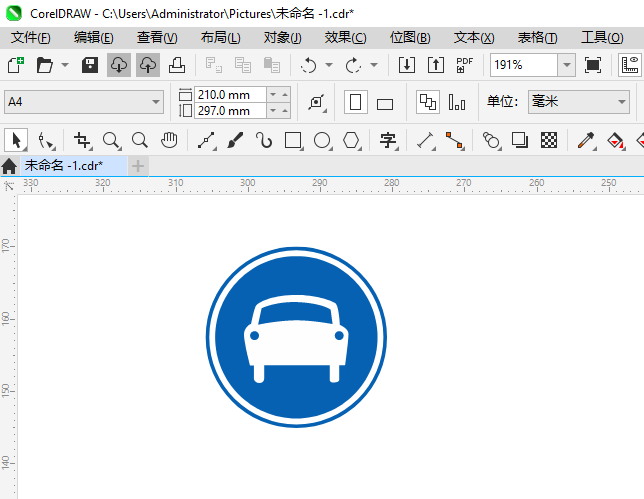Click the Publish to PDF icon
Image resolution: width=644 pixels, height=499 pixels.
point(464,65)
